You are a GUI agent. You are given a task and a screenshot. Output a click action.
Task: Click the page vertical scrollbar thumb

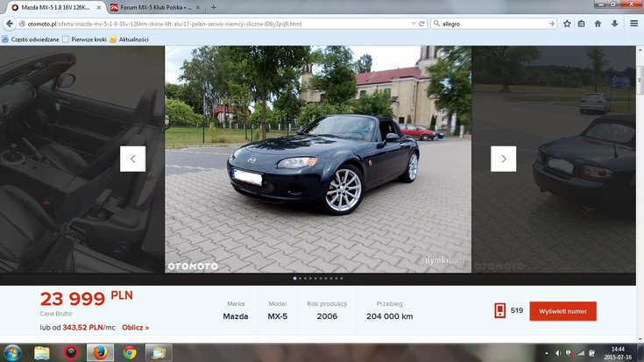[640, 80]
